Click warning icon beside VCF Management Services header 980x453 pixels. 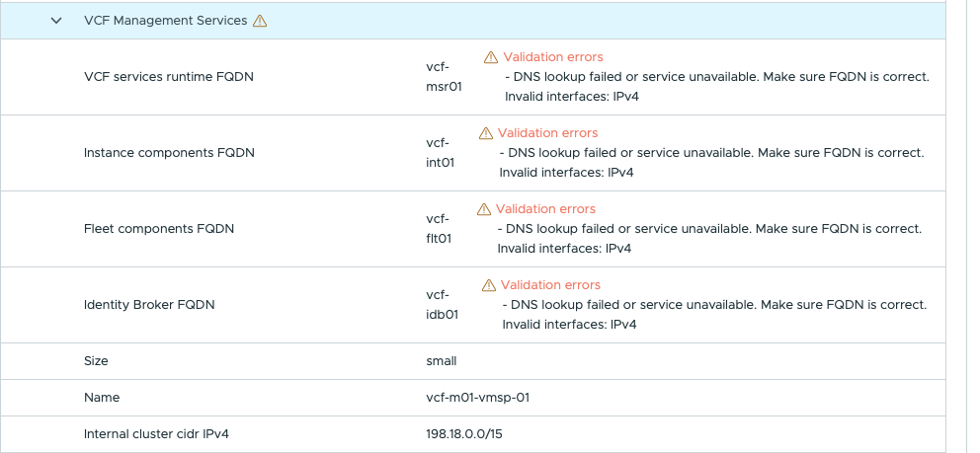[x=260, y=21]
